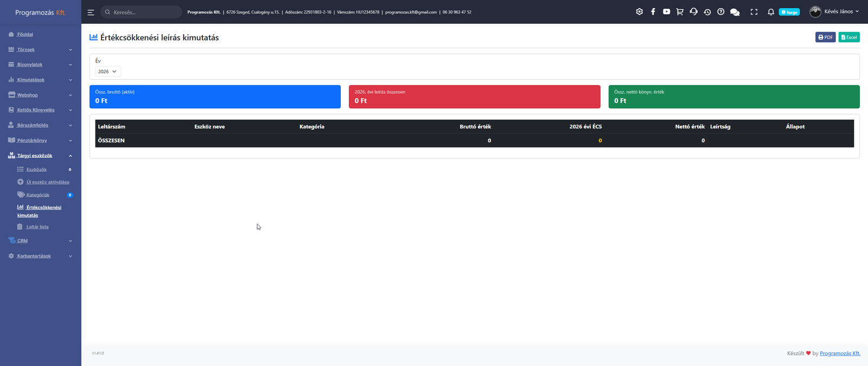Image resolution: width=868 pixels, height=366 pixels.
Task: Click Új eszköz aktiválása plus icon
Action: coord(20,182)
